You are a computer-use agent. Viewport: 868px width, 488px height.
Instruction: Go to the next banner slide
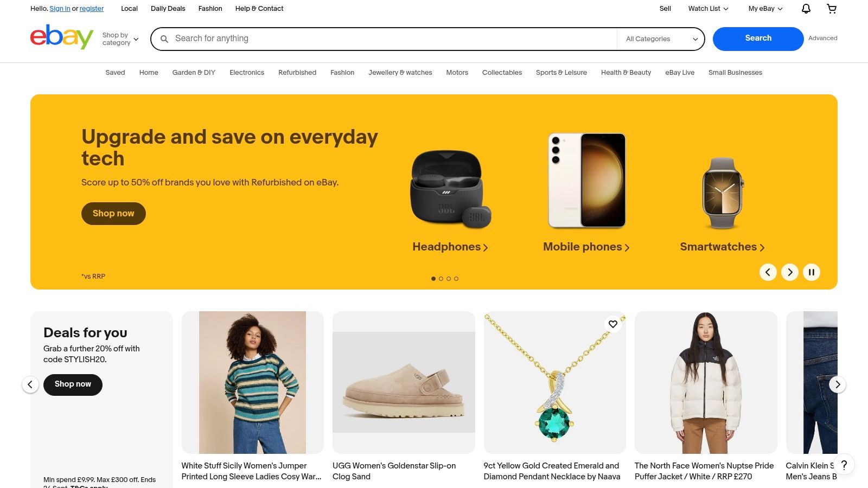pyautogui.click(x=789, y=272)
